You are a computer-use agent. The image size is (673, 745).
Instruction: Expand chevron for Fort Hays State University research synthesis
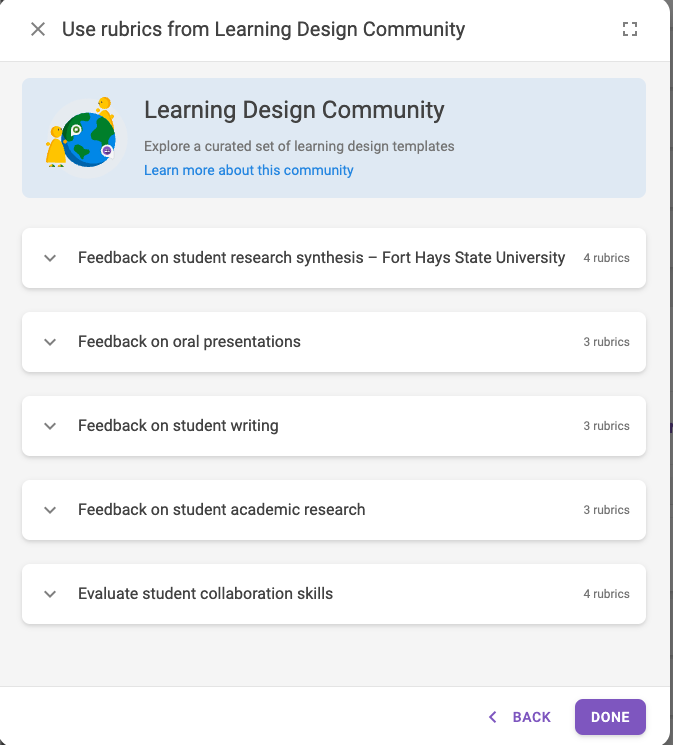50,258
